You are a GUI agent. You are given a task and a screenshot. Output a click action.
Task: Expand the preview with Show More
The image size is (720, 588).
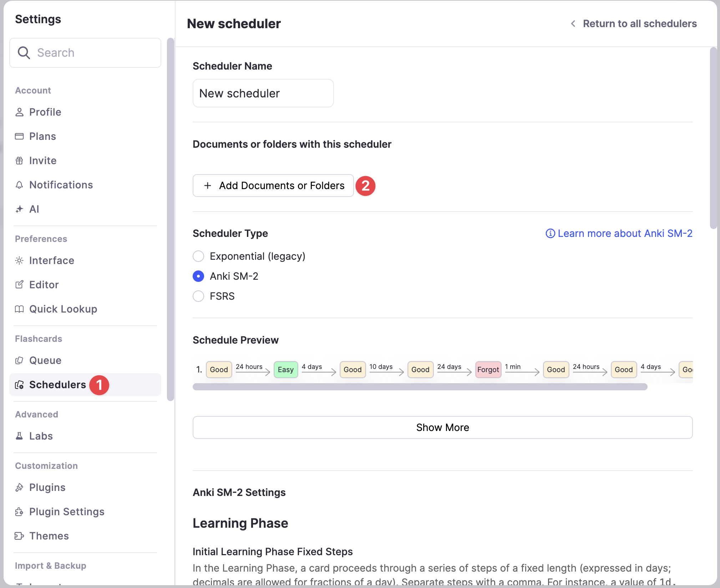tap(442, 427)
